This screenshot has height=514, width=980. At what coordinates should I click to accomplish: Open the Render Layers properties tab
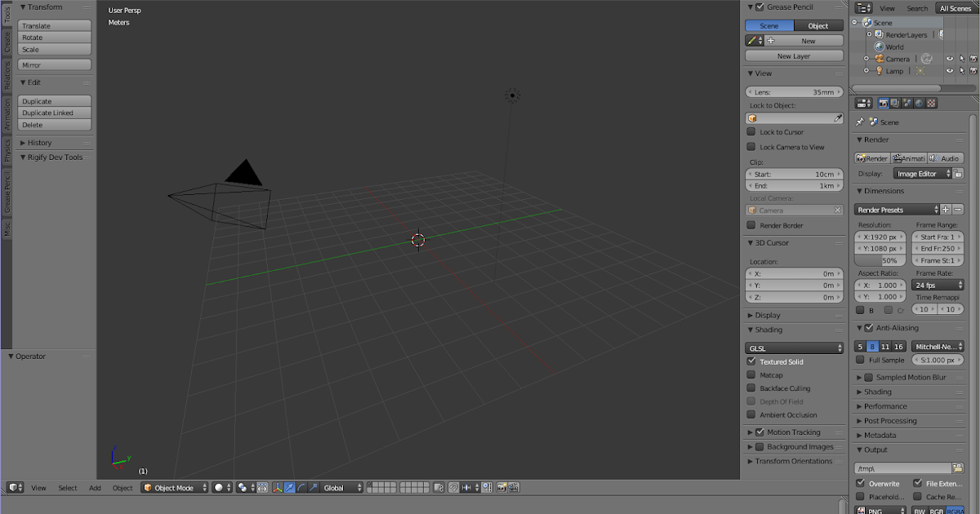point(894,102)
